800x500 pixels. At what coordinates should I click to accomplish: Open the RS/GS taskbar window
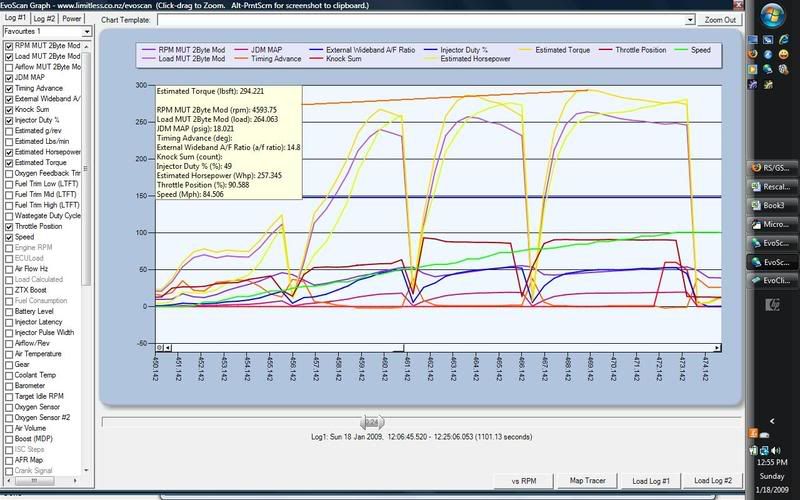click(772, 166)
